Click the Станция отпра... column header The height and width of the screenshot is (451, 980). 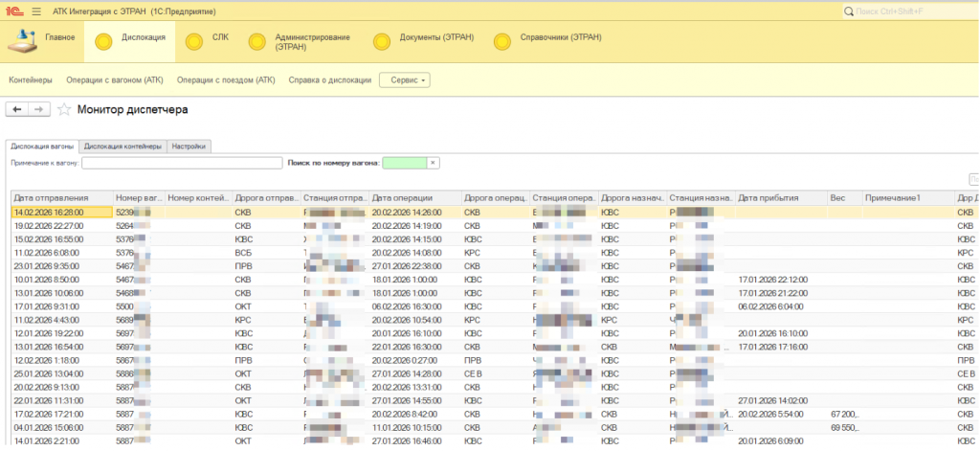(x=335, y=197)
